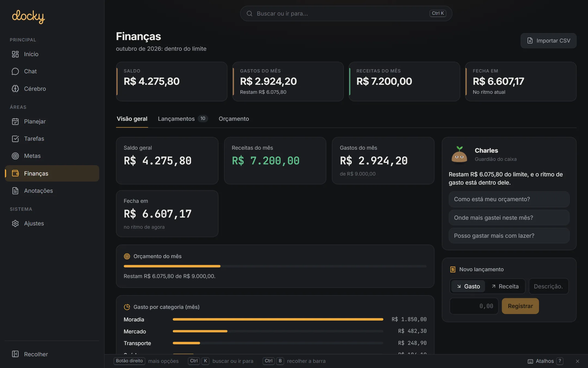Image resolution: width=588 pixels, height=368 pixels.
Task: Click the Transporte category row
Action: point(275,343)
